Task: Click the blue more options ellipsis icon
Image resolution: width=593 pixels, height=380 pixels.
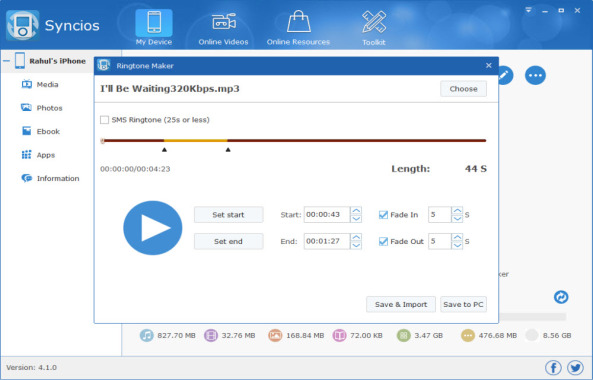Action: click(x=535, y=75)
